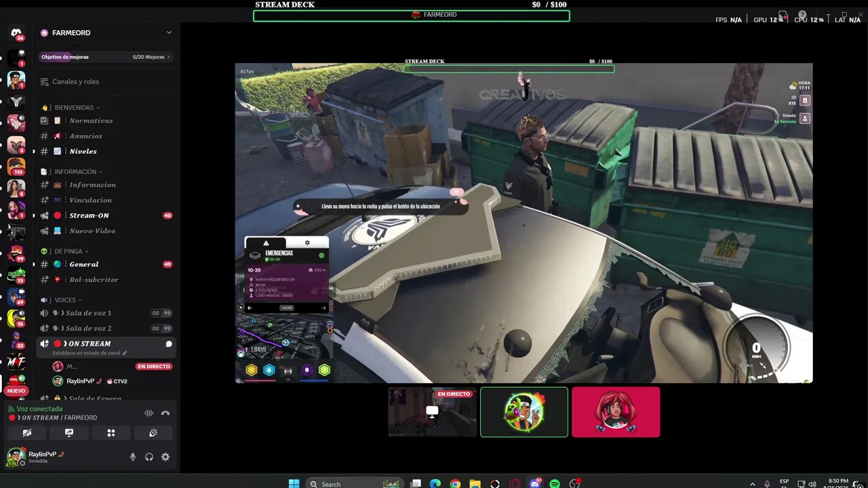Viewport: 868px width, 488px height.
Task: Join Sala de voz 2
Action: coord(105,328)
